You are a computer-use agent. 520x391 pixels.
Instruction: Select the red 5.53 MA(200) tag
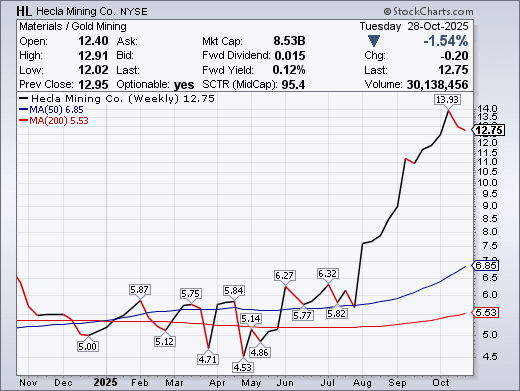485,313
